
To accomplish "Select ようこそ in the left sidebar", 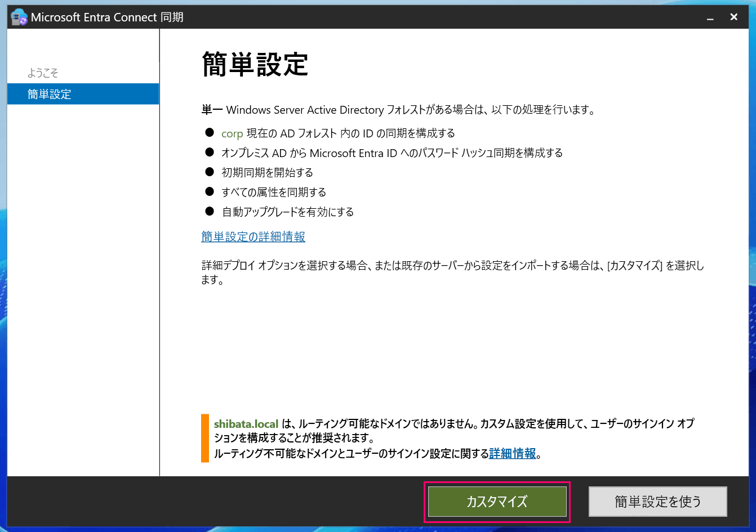I will [43, 73].
